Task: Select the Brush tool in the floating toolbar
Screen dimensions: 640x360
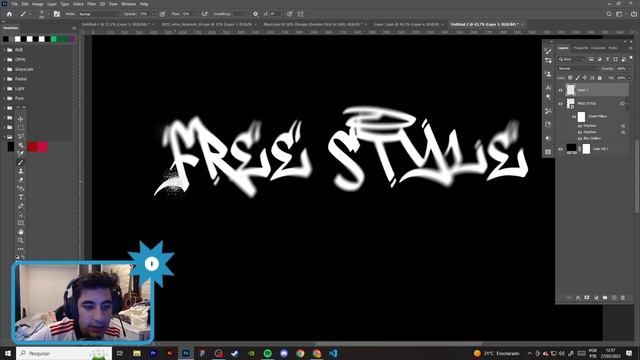Action: [21, 162]
